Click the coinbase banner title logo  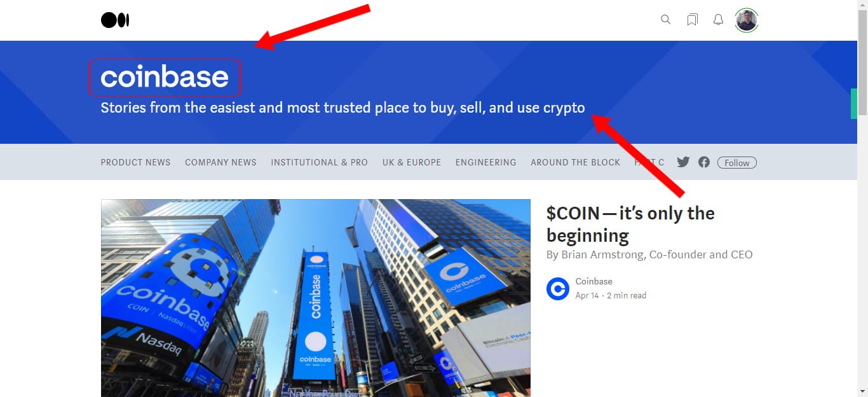point(165,77)
